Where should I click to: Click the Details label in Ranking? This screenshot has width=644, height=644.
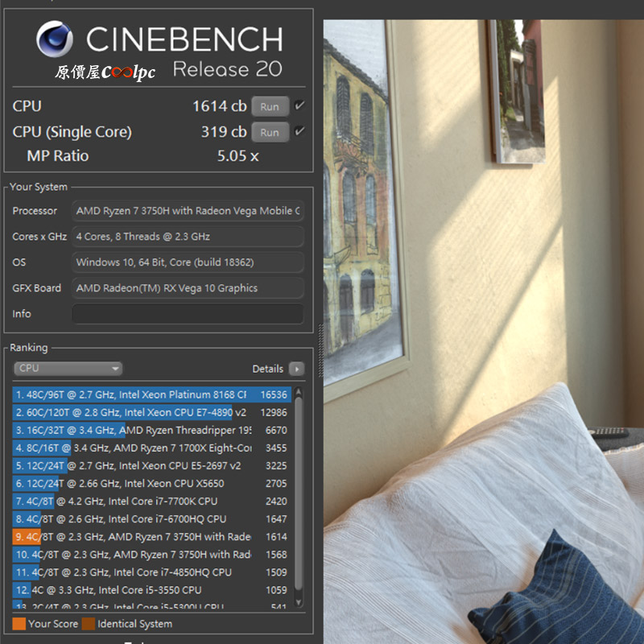268,369
